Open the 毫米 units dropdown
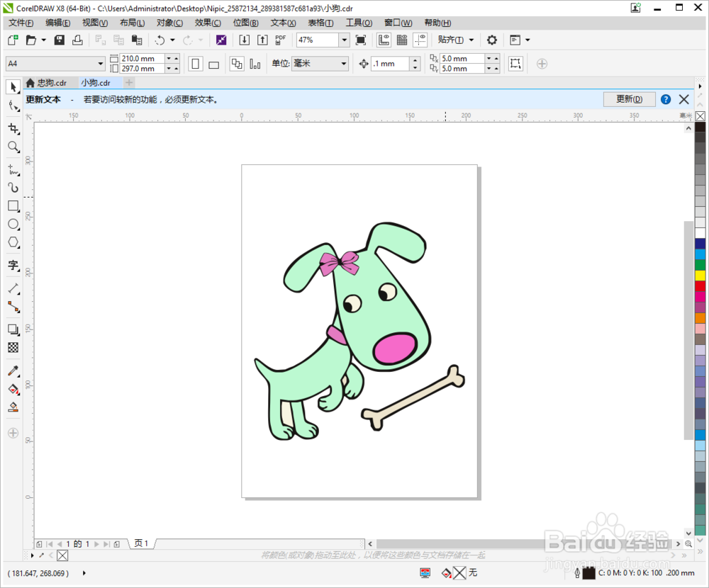 click(x=344, y=64)
